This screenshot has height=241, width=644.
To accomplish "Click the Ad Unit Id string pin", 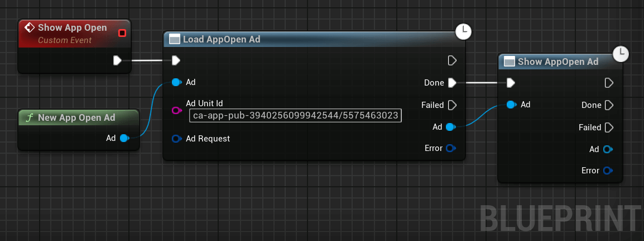I will pos(176,110).
